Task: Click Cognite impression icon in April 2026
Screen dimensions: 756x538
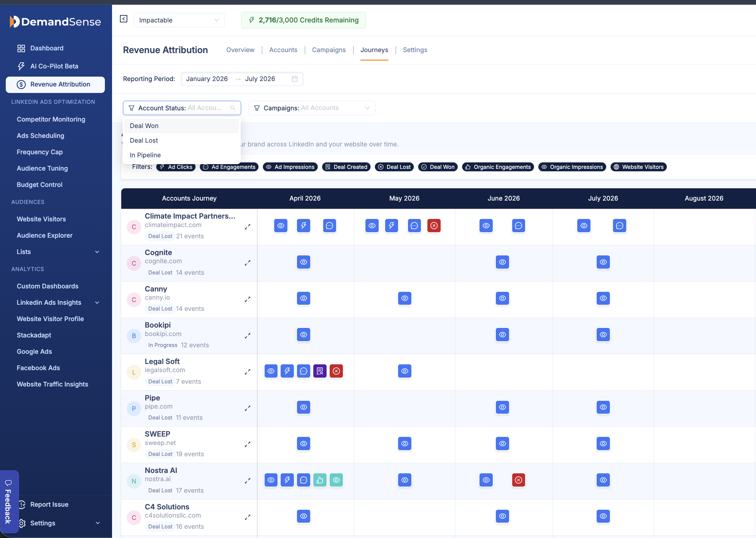Action: [303, 262]
